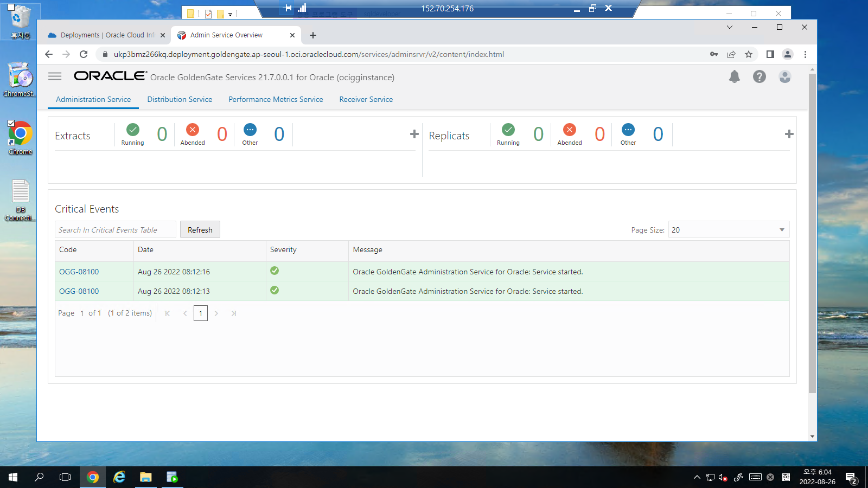Open the help question mark icon
The width and height of the screenshot is (868, 488).
point(759,76)
